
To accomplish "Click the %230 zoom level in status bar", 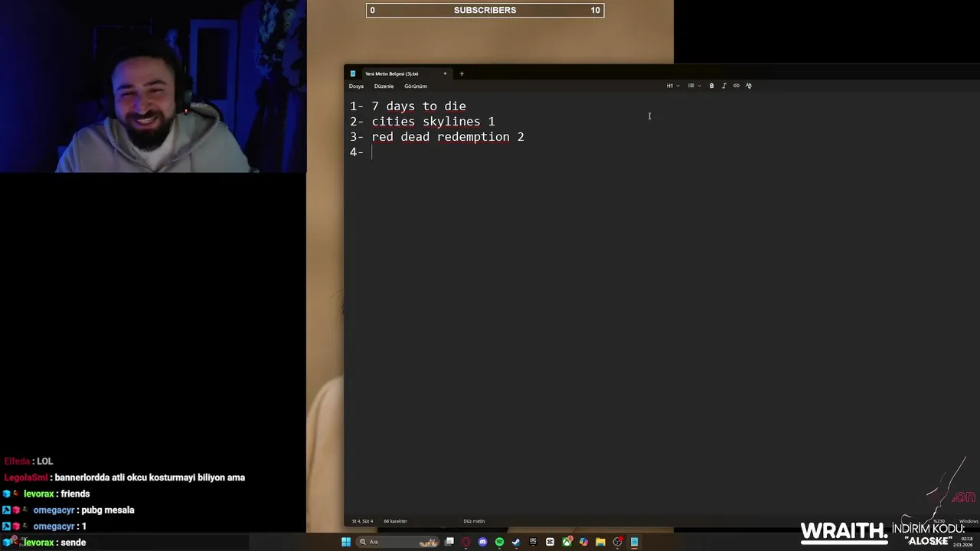I will pos(938,521).
